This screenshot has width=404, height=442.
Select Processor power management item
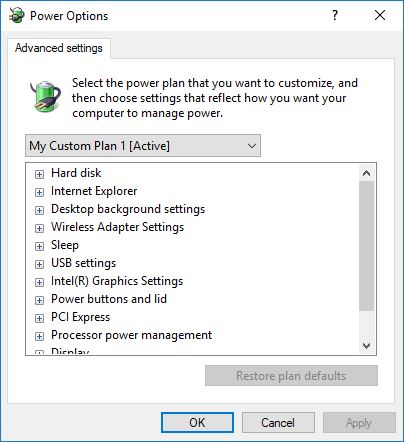tap(131, 335)
